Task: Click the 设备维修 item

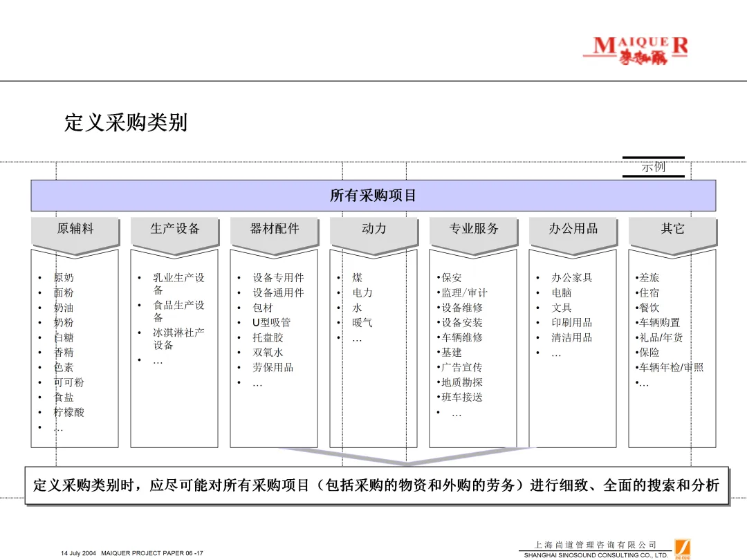Action: pos(462,308)
